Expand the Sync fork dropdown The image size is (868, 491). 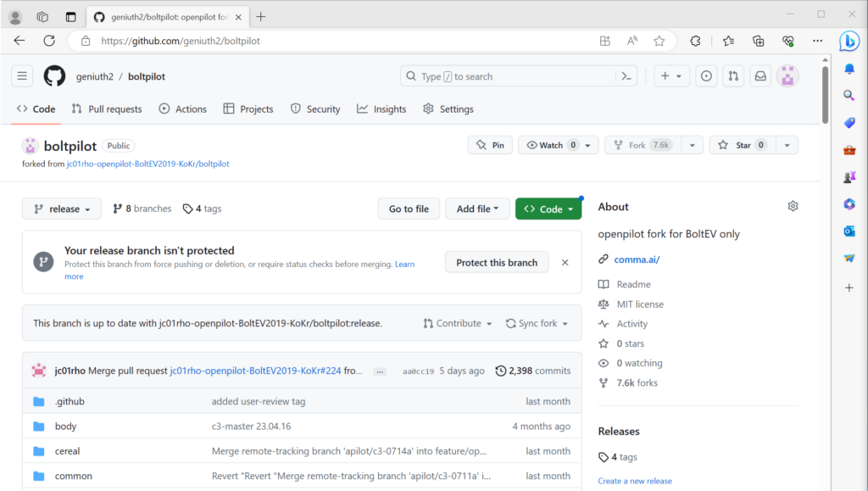point(537,323)
